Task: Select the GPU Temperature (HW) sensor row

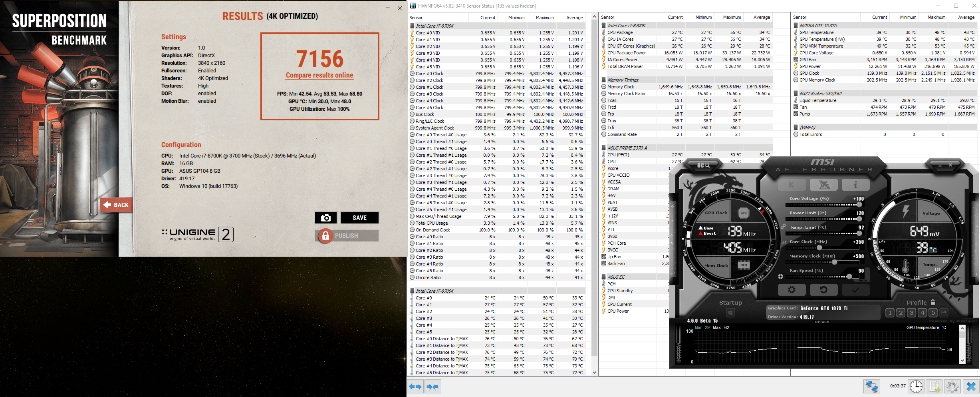Action: click(x=884, y=39)
